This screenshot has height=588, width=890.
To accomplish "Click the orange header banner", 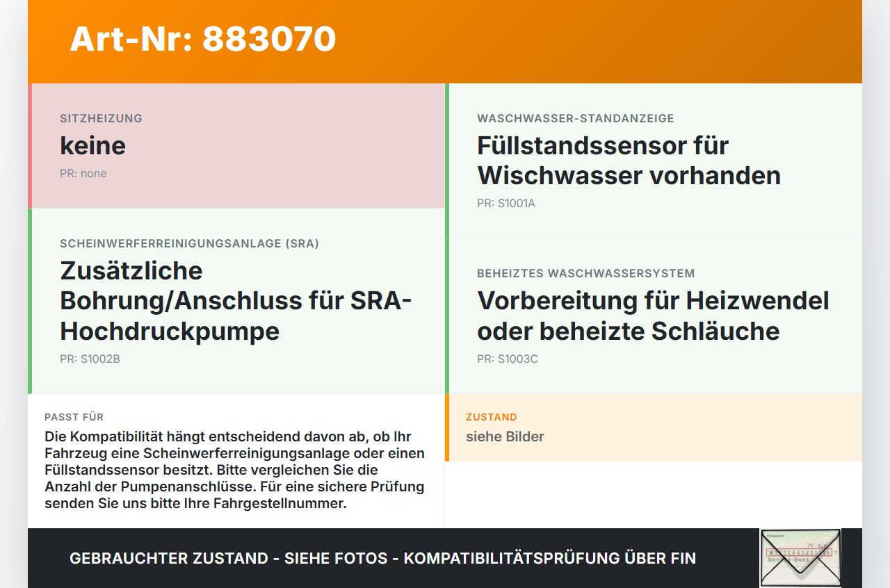I will (x=445, y=42).
